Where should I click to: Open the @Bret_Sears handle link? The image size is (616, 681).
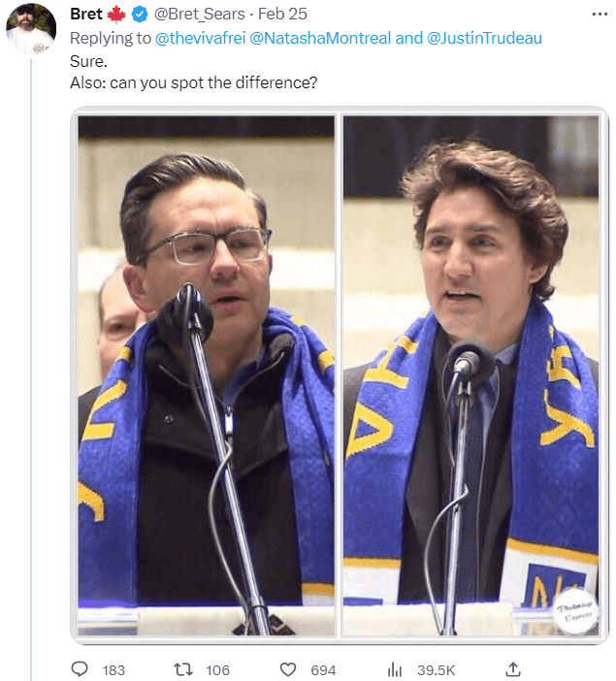[200, 14]
